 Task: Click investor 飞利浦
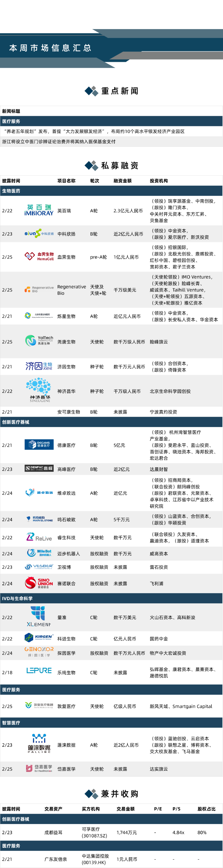pyautogui.click(x=156, y=584)
